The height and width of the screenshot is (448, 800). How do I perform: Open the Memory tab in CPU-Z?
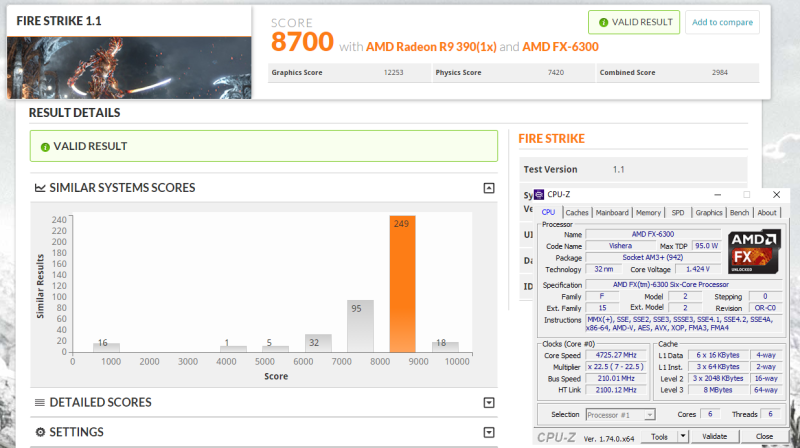tap(648, 213)
